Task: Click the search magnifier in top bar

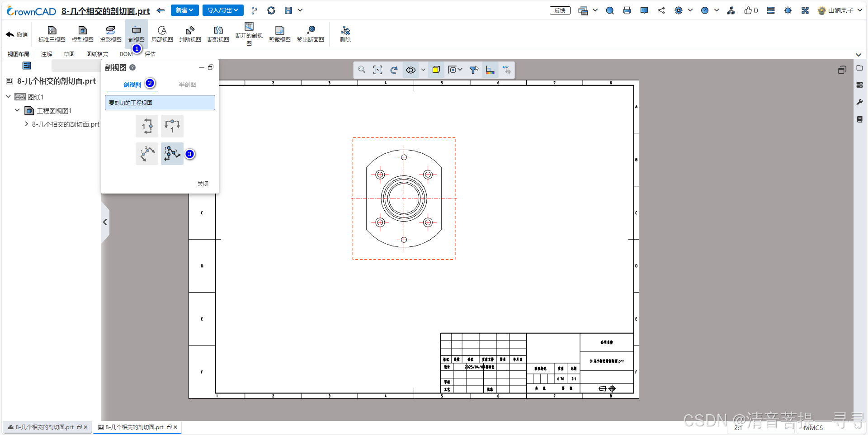Action: tap(610, 10)
